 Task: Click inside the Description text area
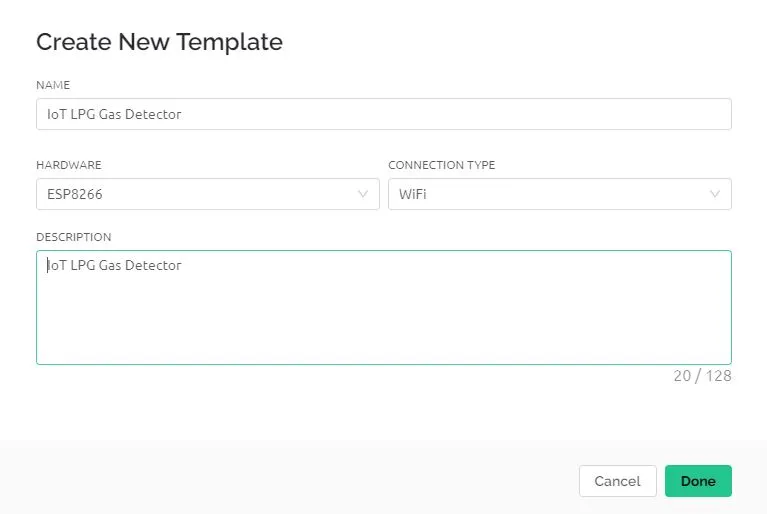point(384,308)
